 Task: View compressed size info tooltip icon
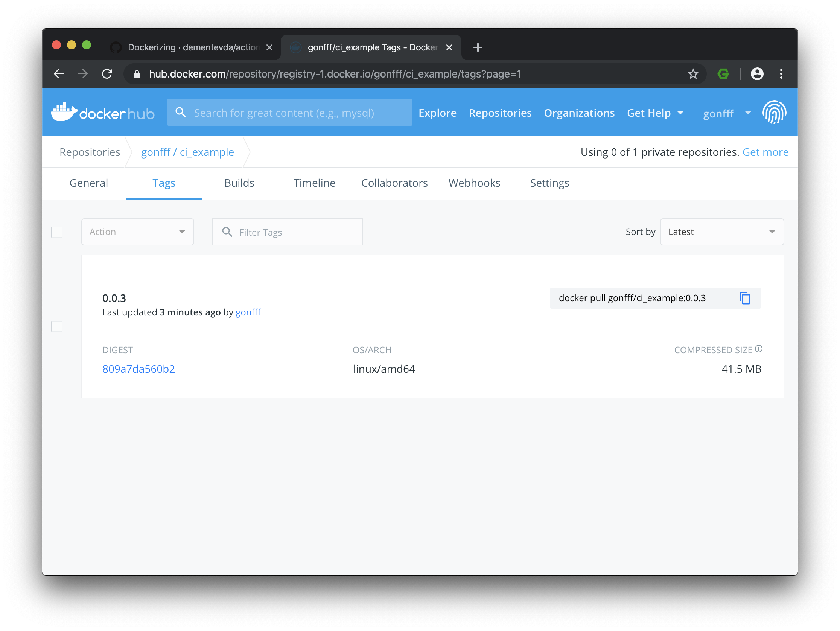[758, 348]
